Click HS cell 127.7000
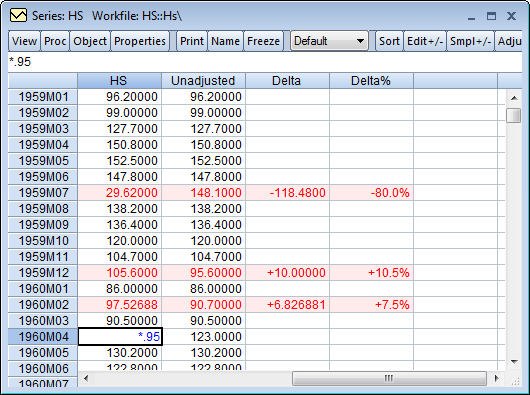The image size is (530, 395). [x=119, y=129]
